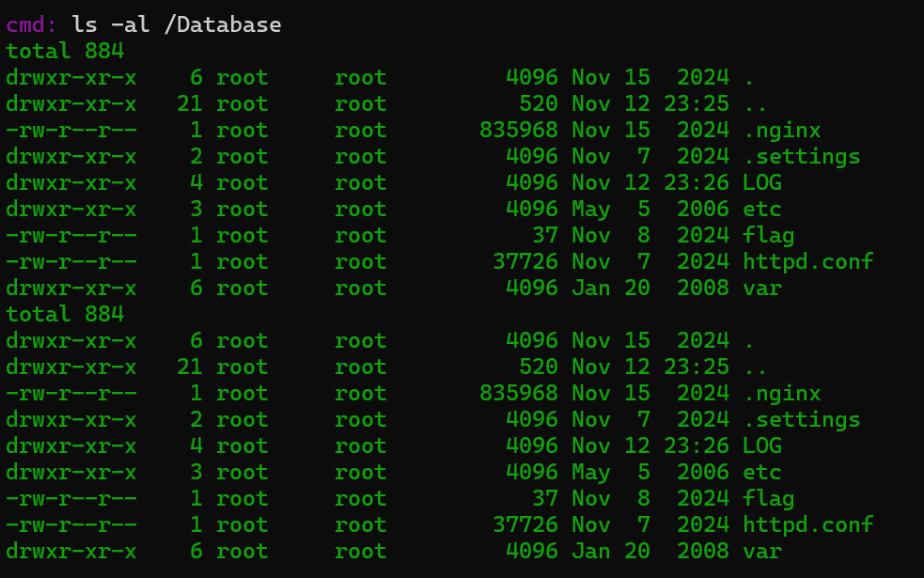Click the "ls" command text
924x578 pixels.
(85, 24)
